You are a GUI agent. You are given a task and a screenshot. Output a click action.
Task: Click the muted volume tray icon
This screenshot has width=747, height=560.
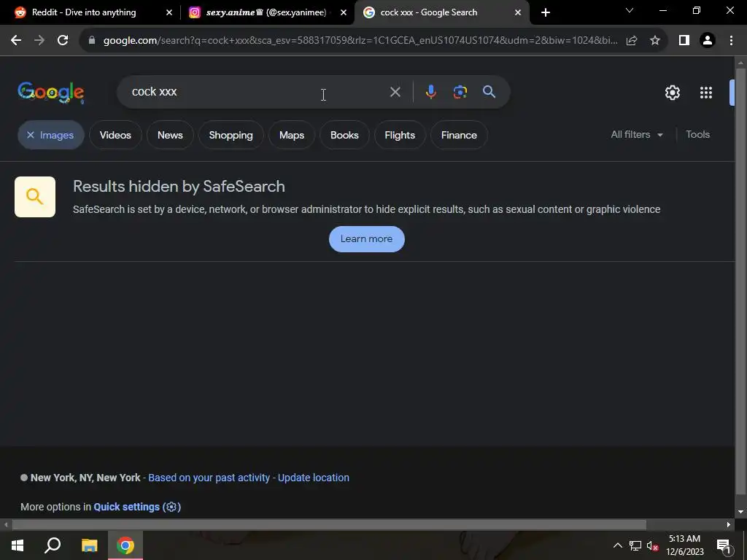(653, 546)
